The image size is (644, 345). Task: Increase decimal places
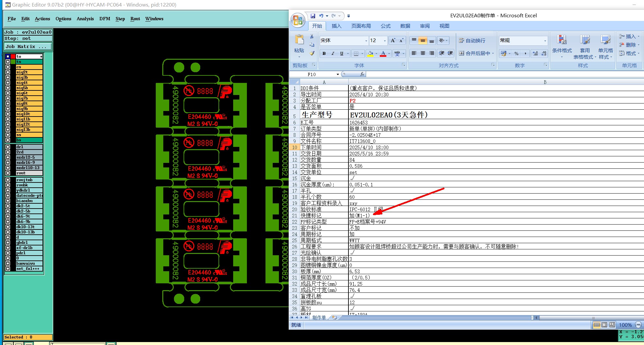(x=535, y=54)
